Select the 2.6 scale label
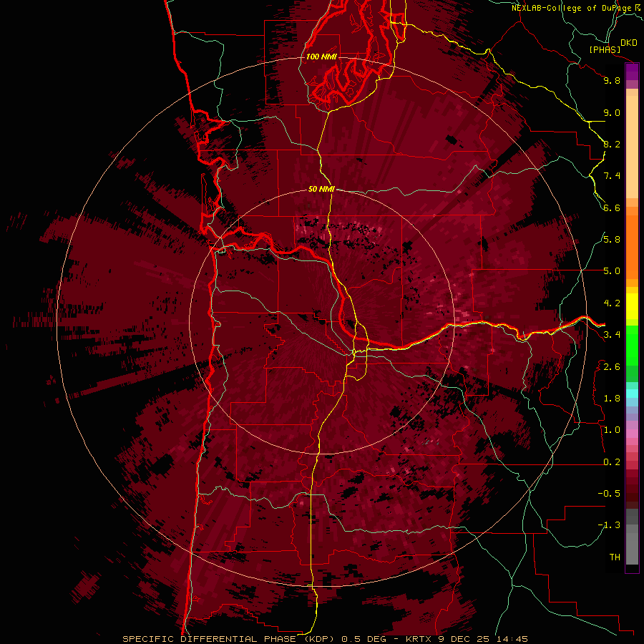Viewport: 644px width, 644px height. [612, 367]
